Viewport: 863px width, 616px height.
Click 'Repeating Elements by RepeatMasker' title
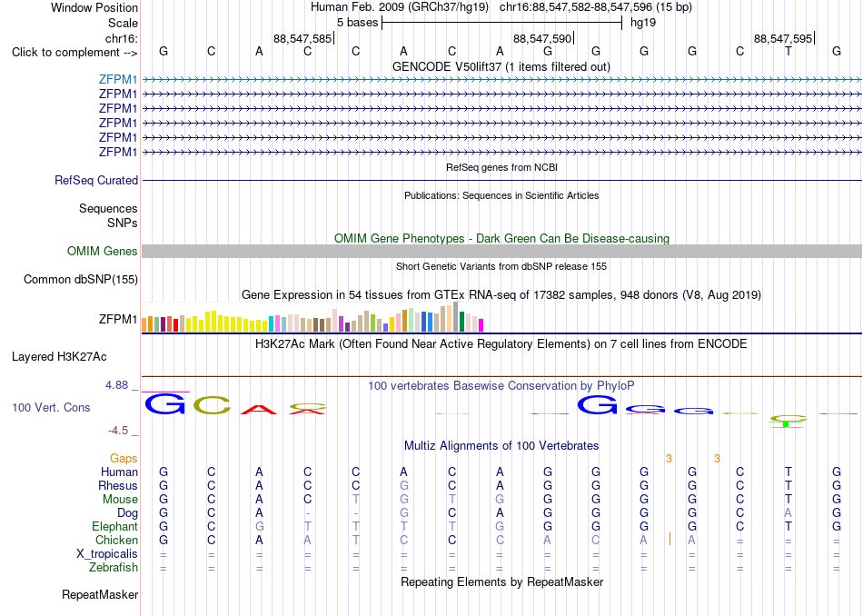click(501, 581)
